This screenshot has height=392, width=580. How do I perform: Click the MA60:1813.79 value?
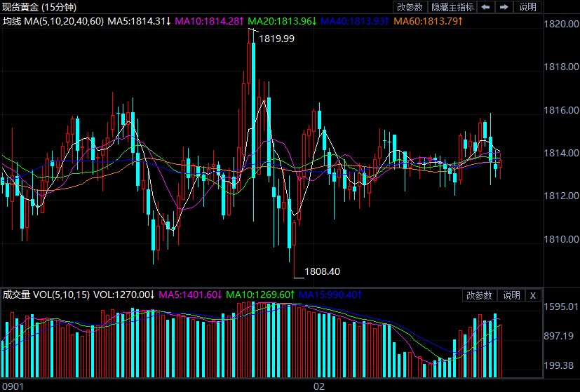pos(428,22)
